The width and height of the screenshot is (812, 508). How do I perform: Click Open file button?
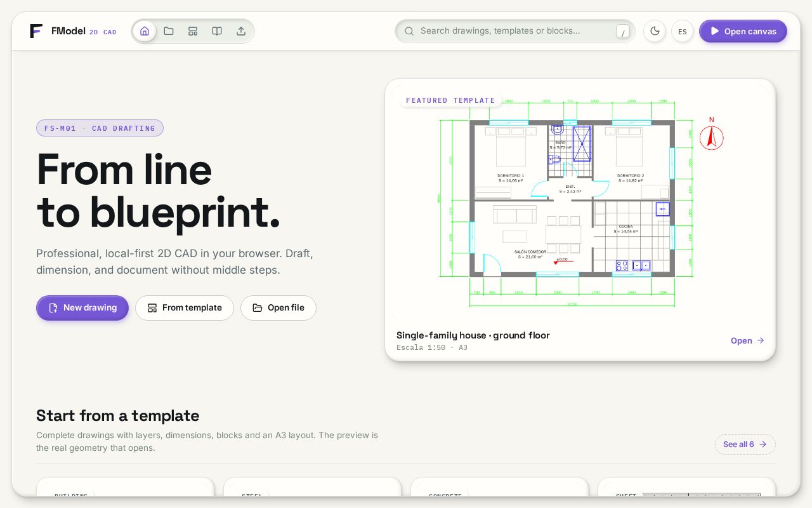tap(278, 308)
